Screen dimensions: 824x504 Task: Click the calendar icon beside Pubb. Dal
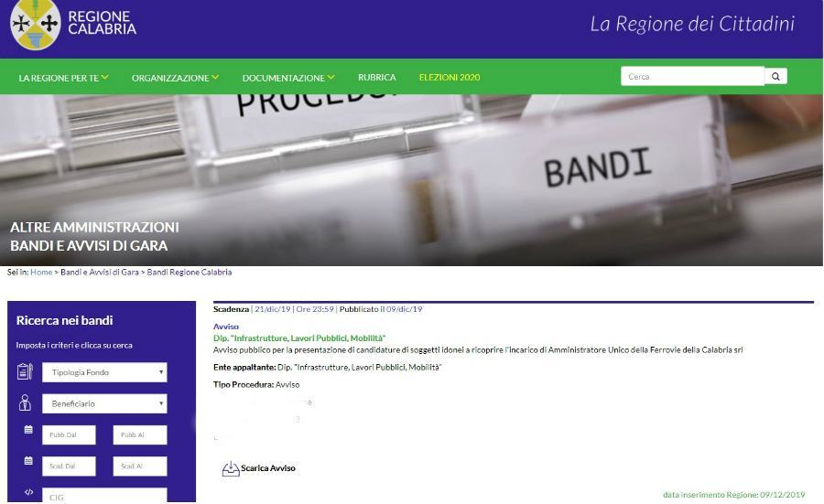click(28, 429)
